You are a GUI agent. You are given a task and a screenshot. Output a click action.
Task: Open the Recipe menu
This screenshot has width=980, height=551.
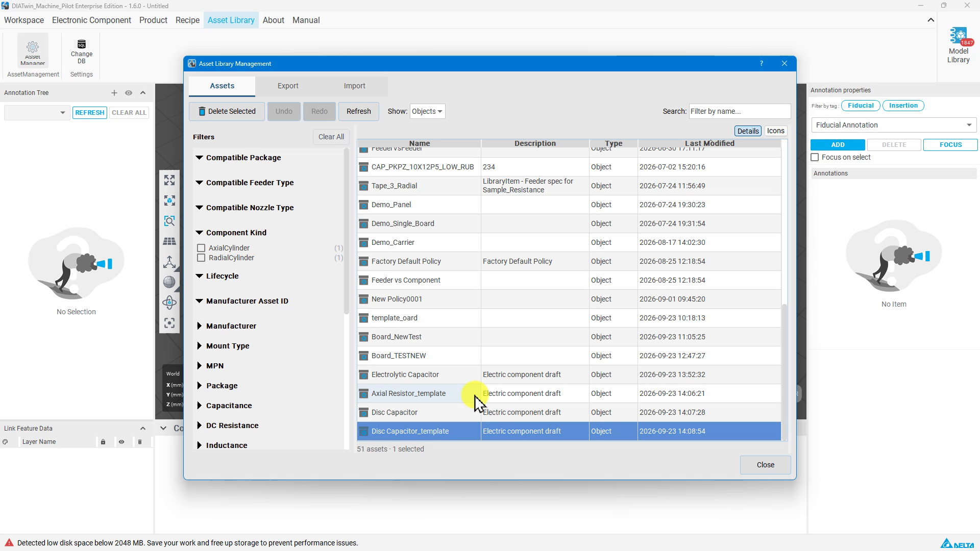click(187, 20)
